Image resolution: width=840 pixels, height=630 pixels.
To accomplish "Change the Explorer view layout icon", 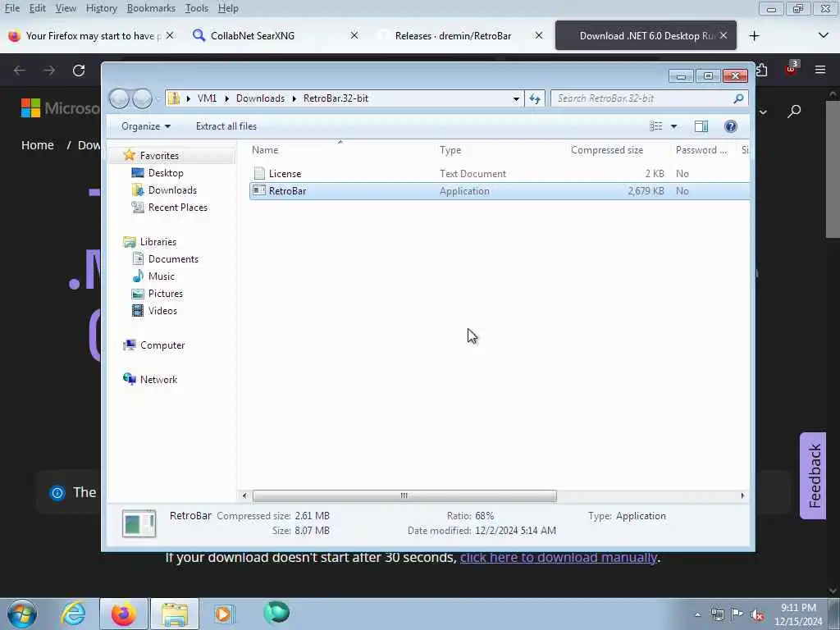I will [x=655, y=126].
